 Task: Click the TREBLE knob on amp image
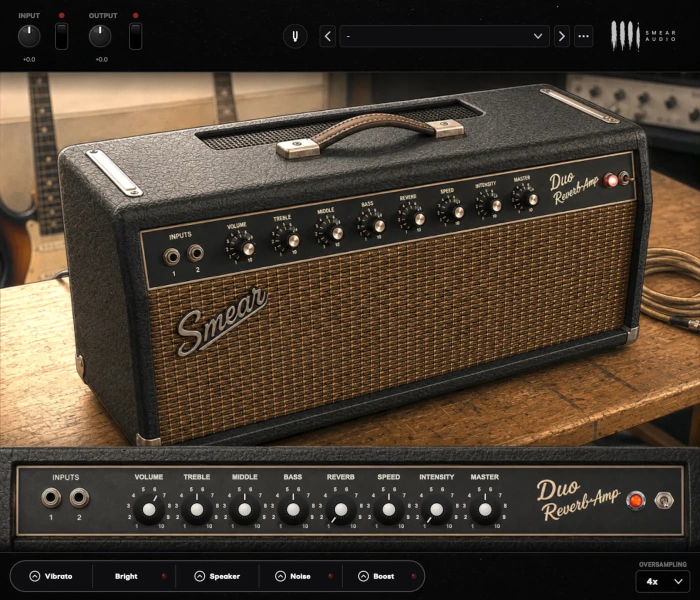(291, 240)
